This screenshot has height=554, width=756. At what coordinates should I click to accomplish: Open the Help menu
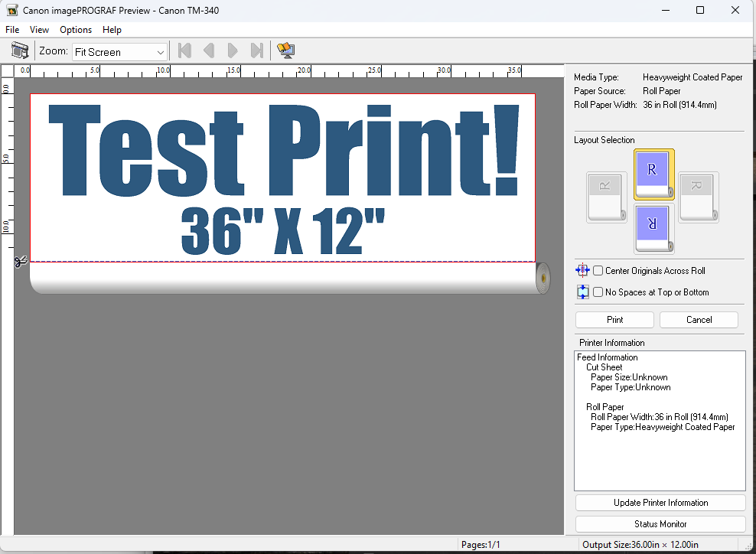112,30
